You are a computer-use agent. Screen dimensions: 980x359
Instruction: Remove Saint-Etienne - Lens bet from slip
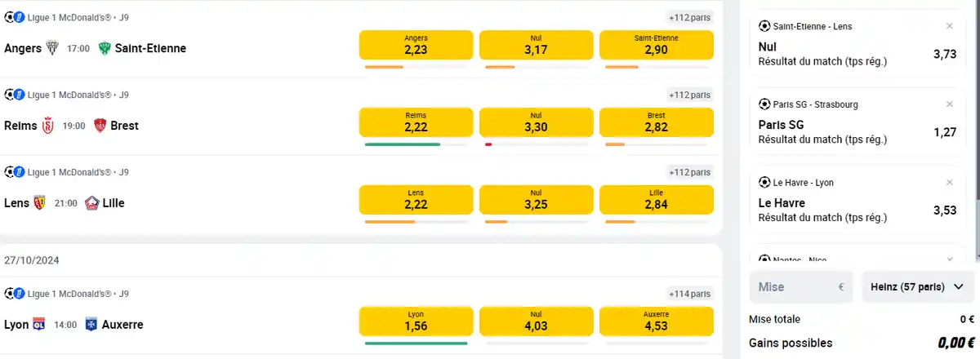949,26
